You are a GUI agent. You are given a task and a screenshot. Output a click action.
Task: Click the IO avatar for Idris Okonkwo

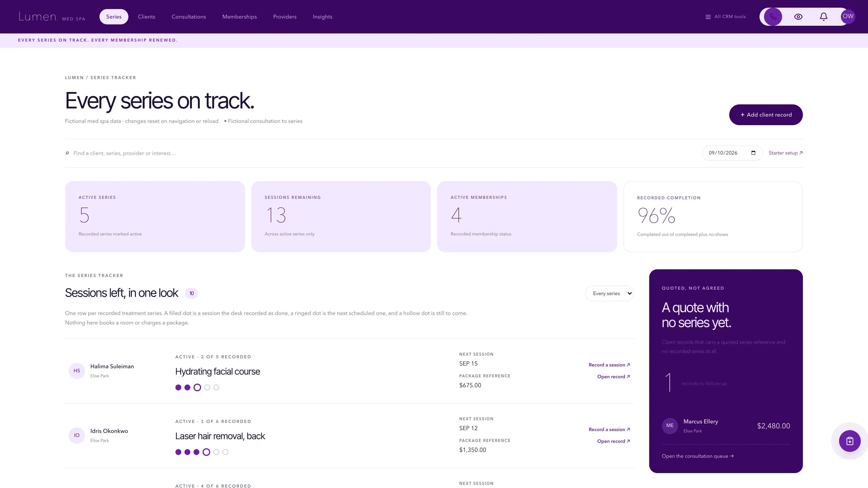click(77, 435)
